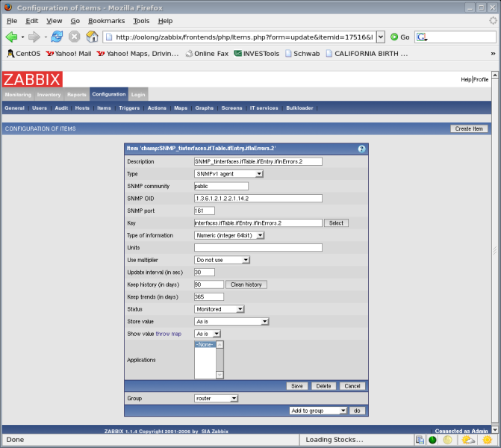Screen dimensions: 501x448
Task: Click the Clean history button
Action: pos(246,284)
